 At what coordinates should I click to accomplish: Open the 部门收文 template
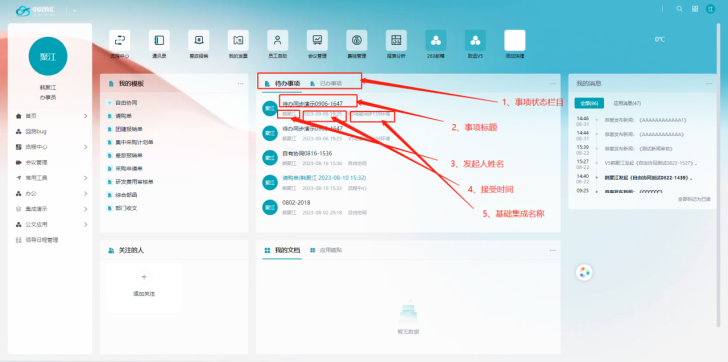coord(126,208)
